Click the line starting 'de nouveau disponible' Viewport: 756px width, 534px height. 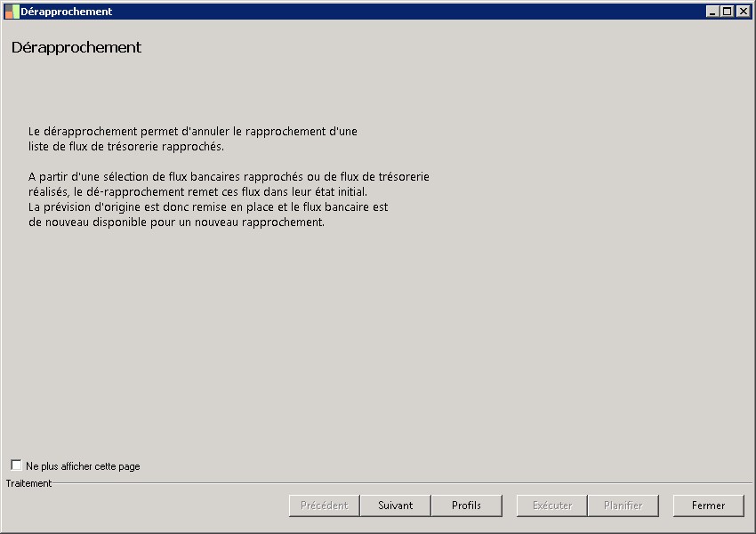(176, 222)
